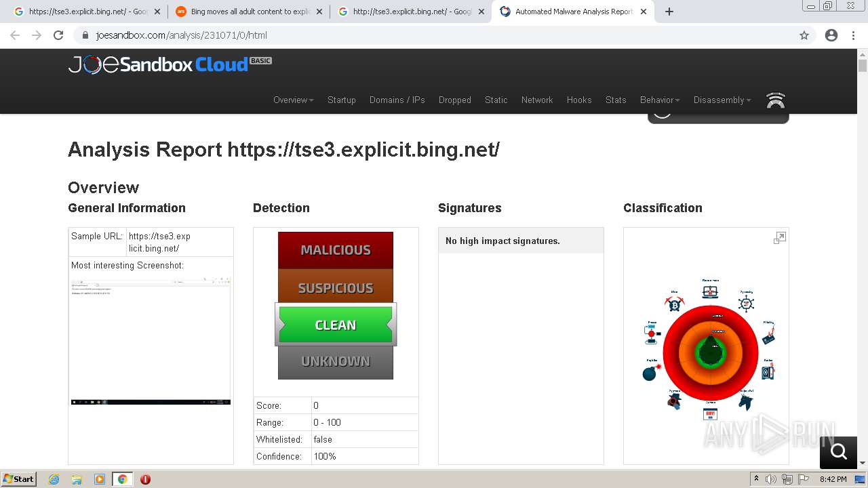The width and height of the screenshot is (868, 488).
Task: Click the Banker safe icon on chart
Action: (x=768, y=371)
